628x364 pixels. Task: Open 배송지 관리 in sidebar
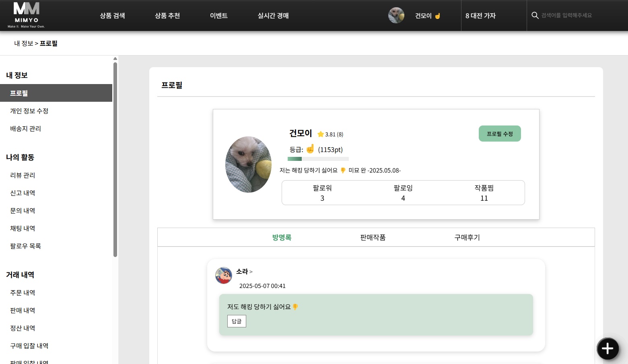(x=56, y=128)
